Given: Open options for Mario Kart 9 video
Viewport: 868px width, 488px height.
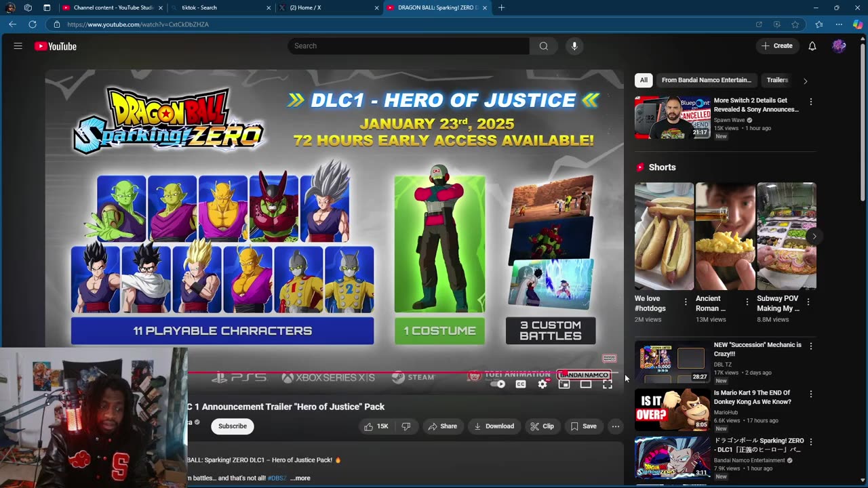Looking at the screenshot, I should pyautogui.click(x=810, y=394).
